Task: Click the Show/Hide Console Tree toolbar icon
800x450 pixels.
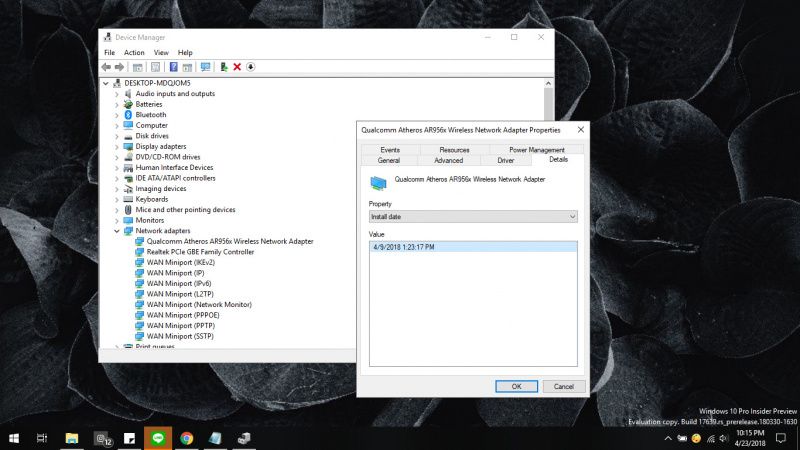Action: click(137, 67)
